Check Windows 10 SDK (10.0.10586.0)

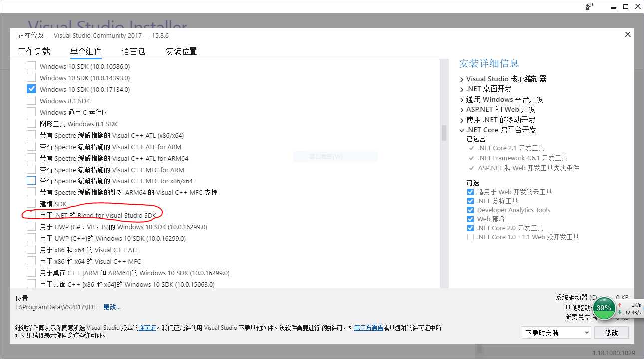[x=31, y=66]
